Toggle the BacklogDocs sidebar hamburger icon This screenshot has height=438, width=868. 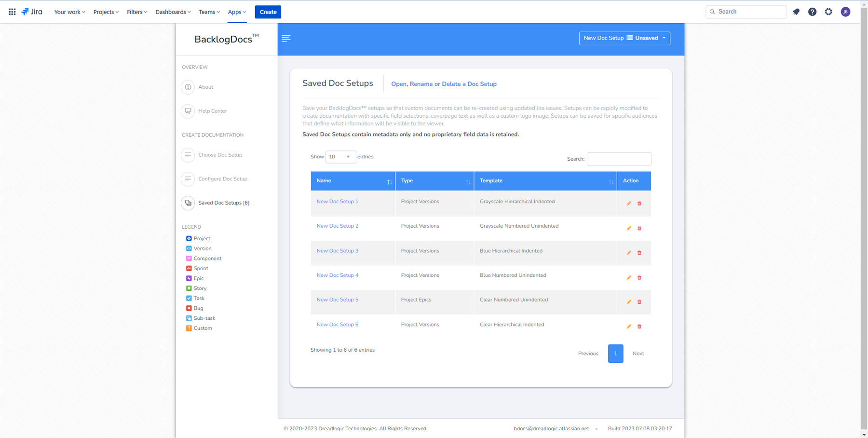[286, 38]
